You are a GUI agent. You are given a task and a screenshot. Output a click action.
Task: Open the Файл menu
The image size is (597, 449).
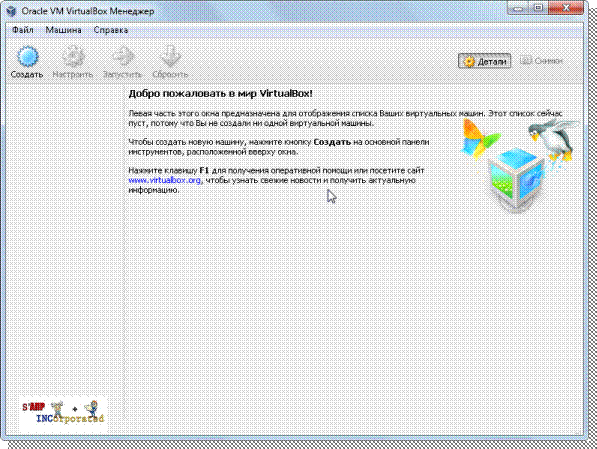(22, 30)
